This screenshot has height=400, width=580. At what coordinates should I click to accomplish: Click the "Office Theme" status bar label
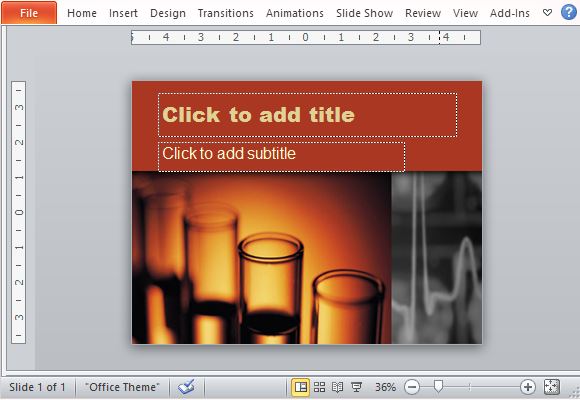(122, 387)
